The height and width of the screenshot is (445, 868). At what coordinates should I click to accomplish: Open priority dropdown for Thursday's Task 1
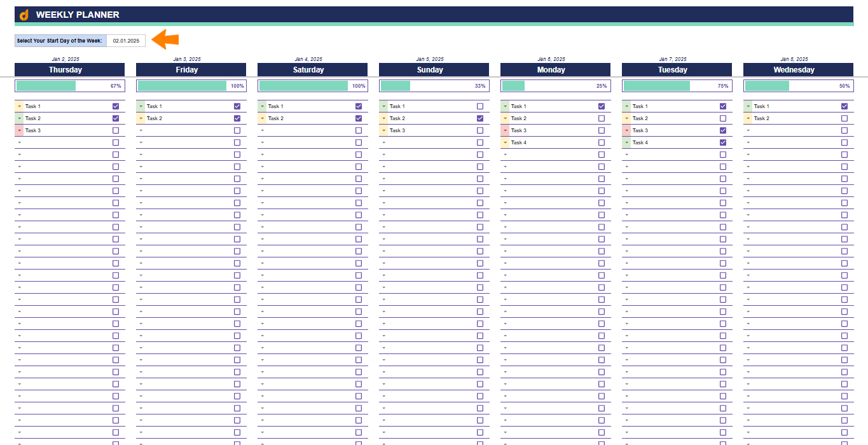point(19,106)
